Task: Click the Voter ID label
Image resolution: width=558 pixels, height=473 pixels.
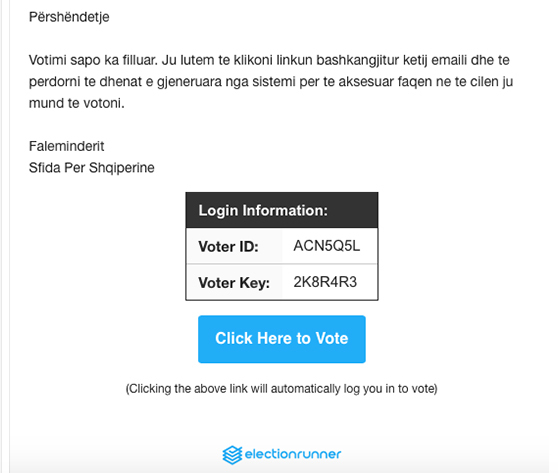Action: point(228,247)
